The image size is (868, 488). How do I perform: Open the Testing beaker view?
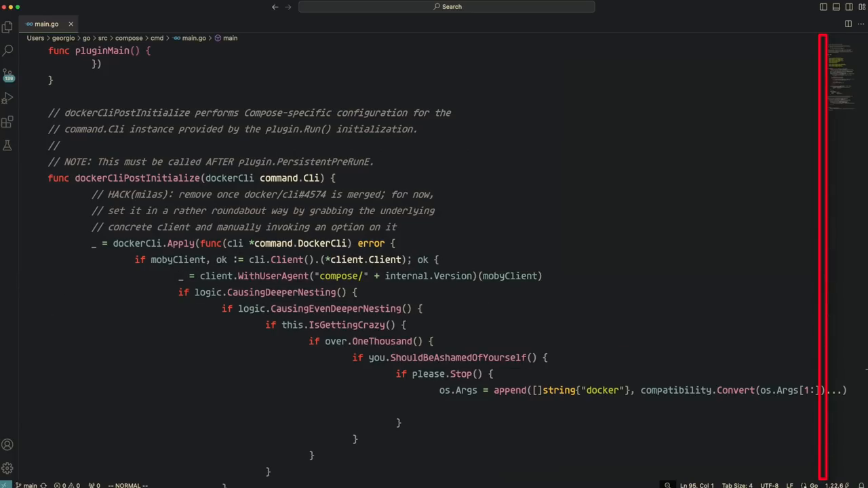pyautogui.click(x=7, y=146)
